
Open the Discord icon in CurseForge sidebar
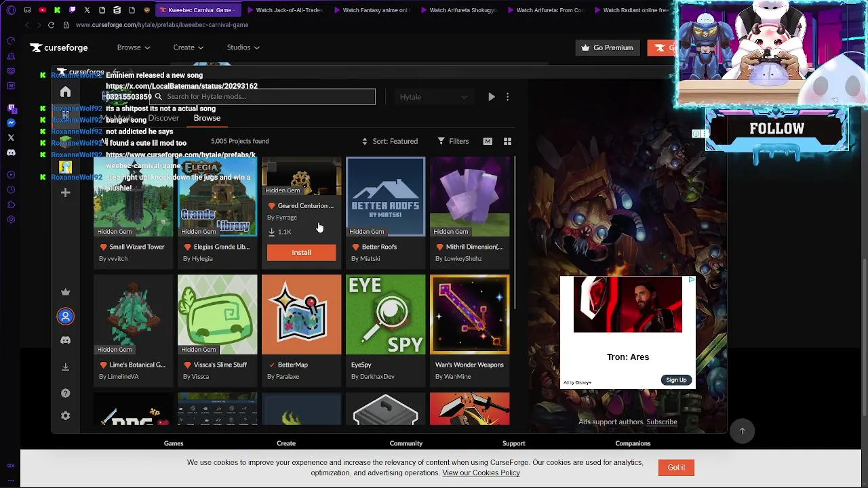point(65,340)
